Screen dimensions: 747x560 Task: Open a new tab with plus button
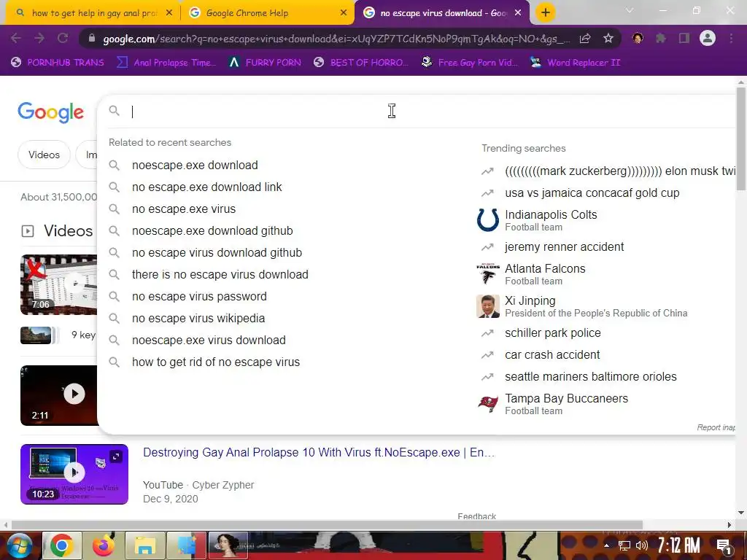click(x=546, y=12)
